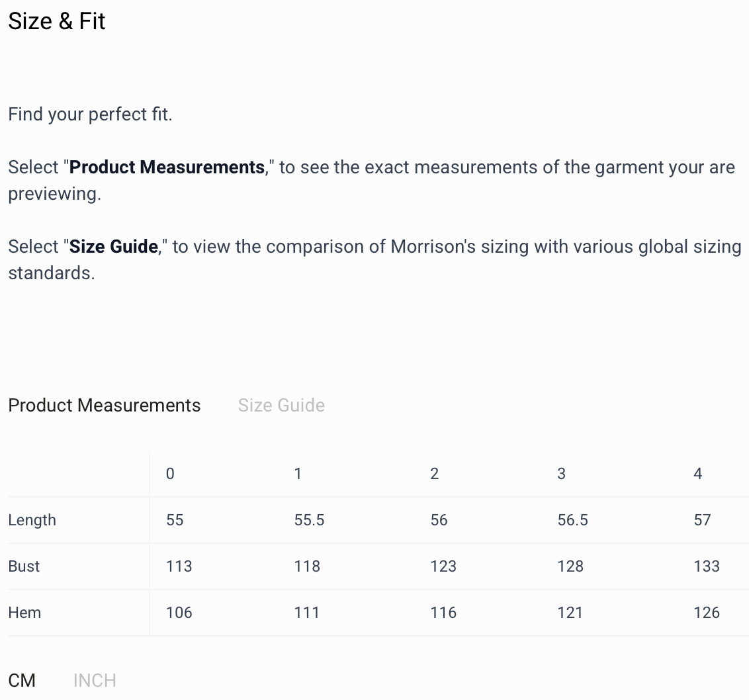Click the 113 bust measurement cell
The width and height of the screenshot is (749, 700).
(179, 566)
